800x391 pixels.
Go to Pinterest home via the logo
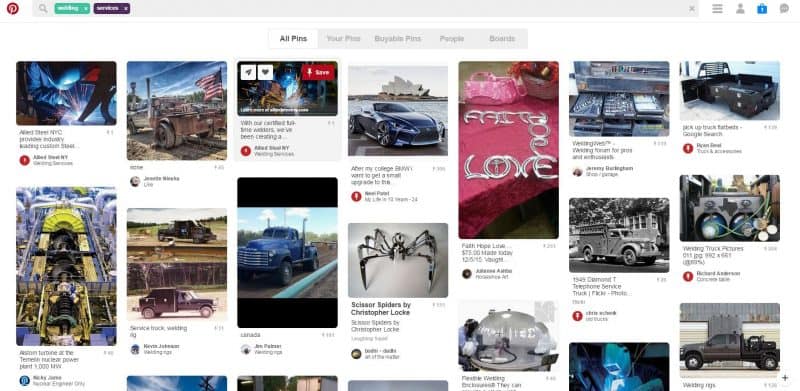pos(13,9)
